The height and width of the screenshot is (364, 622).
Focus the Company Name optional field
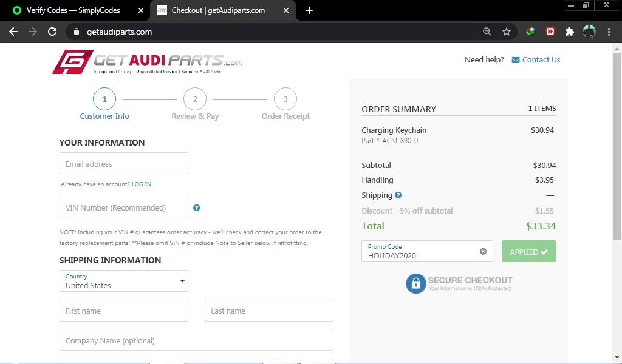click(196, 340)
